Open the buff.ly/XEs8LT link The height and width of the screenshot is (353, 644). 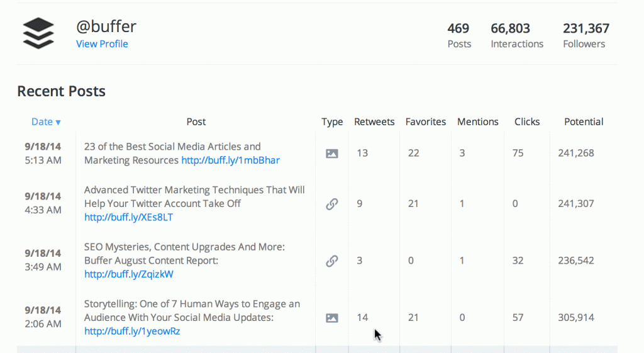click(x=128, y=217)
